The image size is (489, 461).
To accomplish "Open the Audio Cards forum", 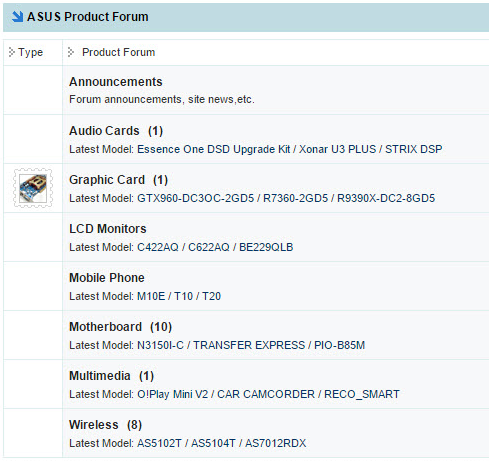I will [x=104, y=131].
